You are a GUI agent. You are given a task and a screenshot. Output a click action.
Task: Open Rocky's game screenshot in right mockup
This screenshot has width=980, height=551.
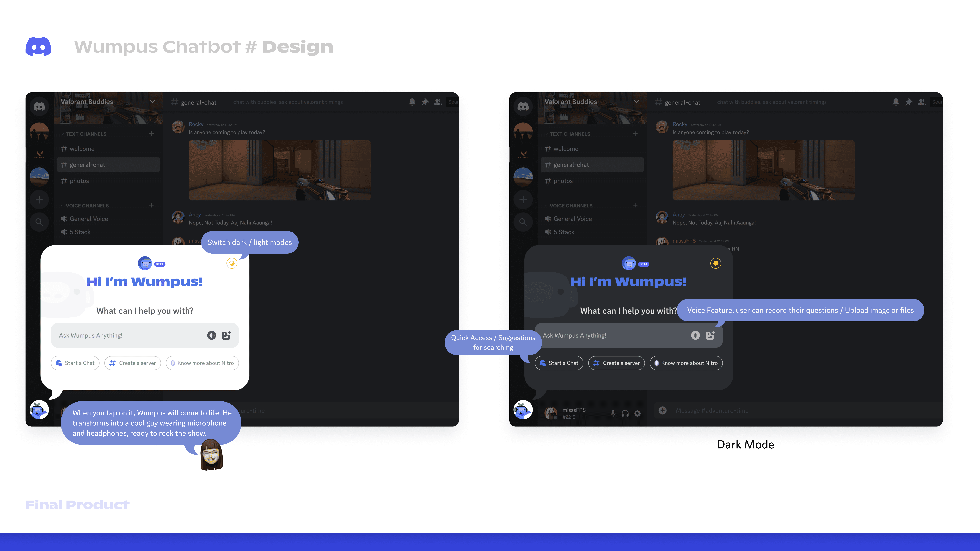tap(764, 170)
